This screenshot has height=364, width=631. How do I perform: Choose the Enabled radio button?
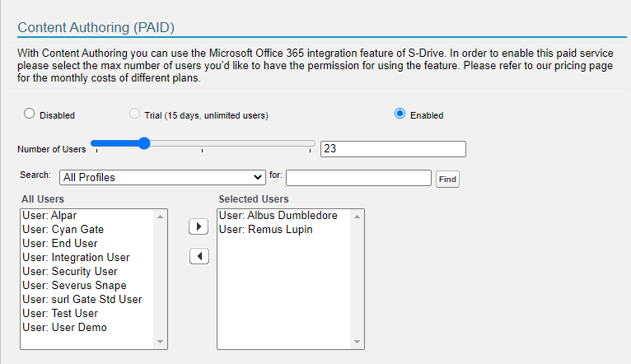tap(400, 114)
